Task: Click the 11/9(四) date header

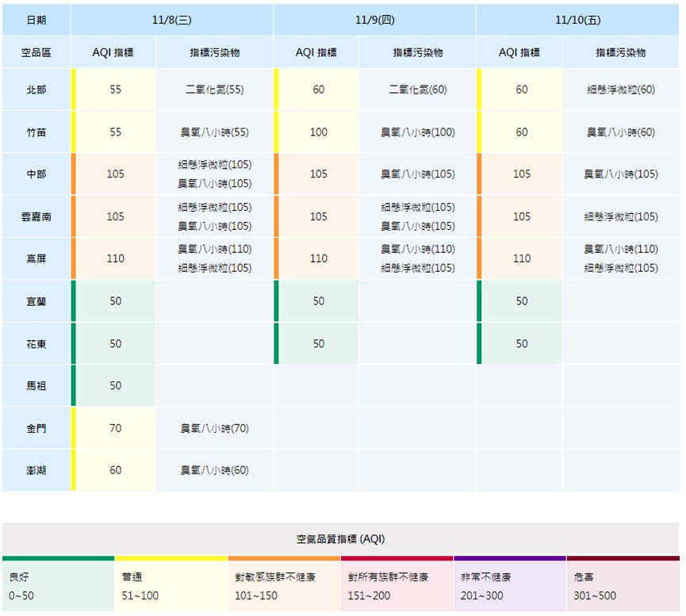Action: click(x=375, y=20)
